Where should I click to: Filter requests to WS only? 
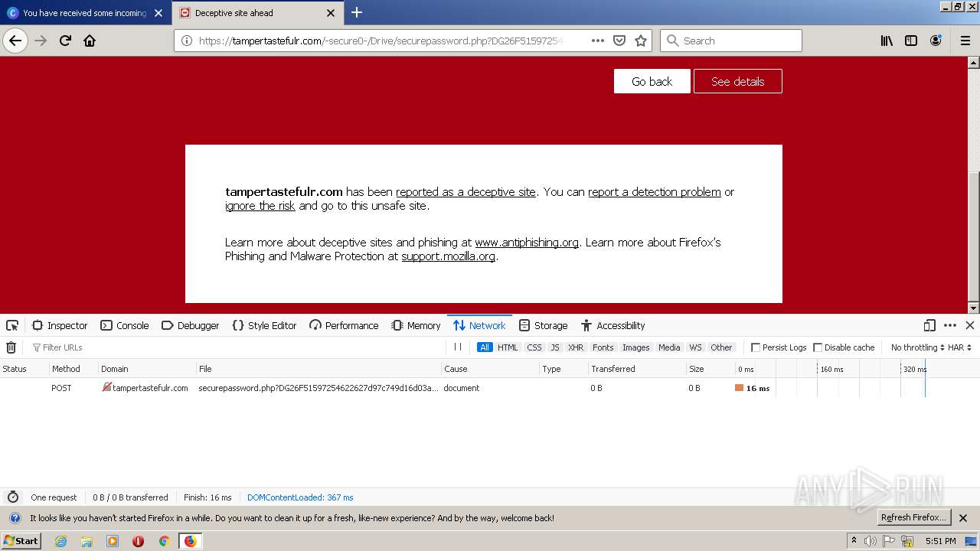(695, 347)
